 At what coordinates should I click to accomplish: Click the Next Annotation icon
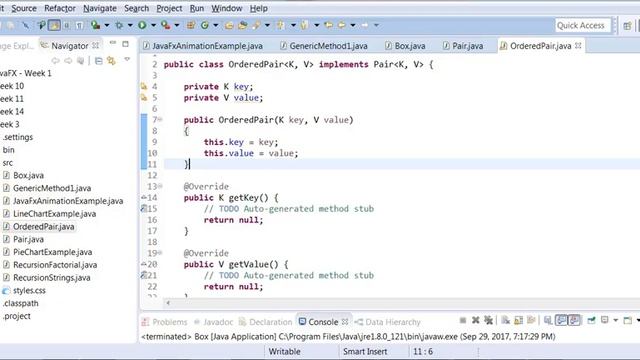coord(280,25)
